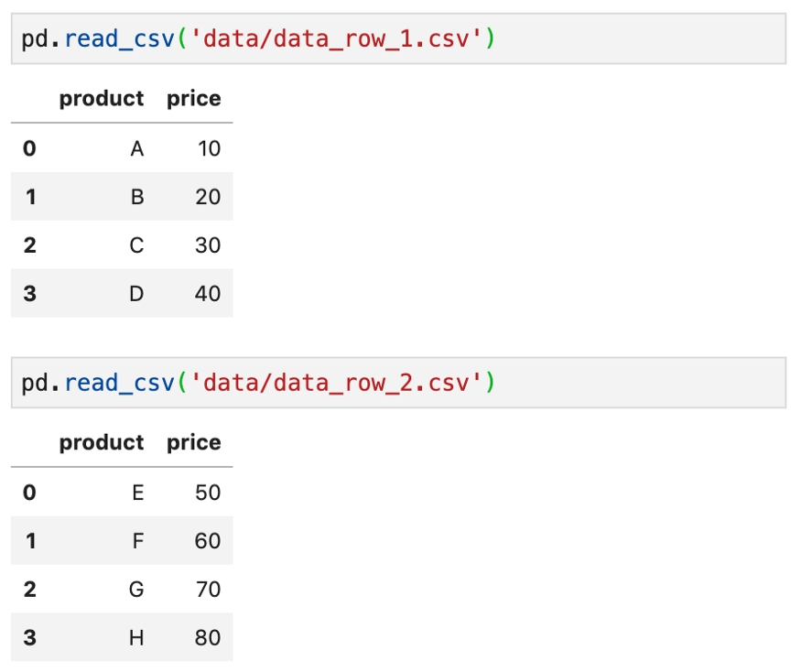Click the second code cell reading data_row_2.csv
801x672 pixels.
(x=398, y=383)
